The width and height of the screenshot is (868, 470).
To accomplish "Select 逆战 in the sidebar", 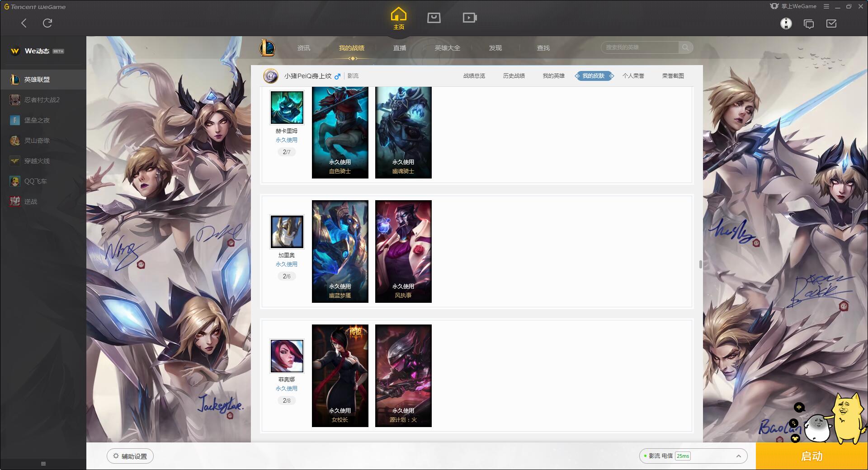I will click(x=43, y=202).
